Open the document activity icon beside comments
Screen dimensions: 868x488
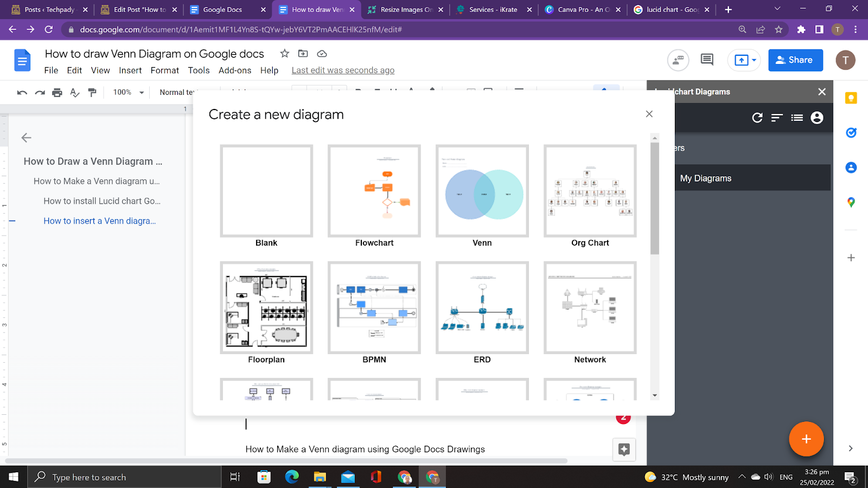click(x=678, y=60)
